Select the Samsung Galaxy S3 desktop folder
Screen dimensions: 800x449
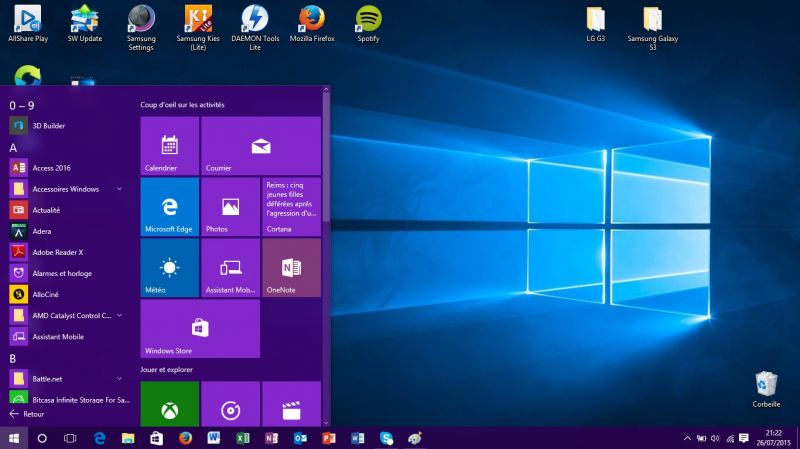653,28
